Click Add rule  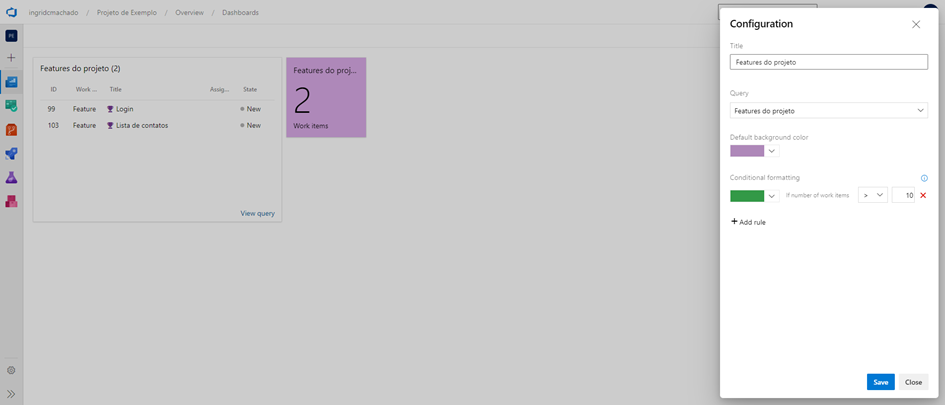tap(748, 222)
